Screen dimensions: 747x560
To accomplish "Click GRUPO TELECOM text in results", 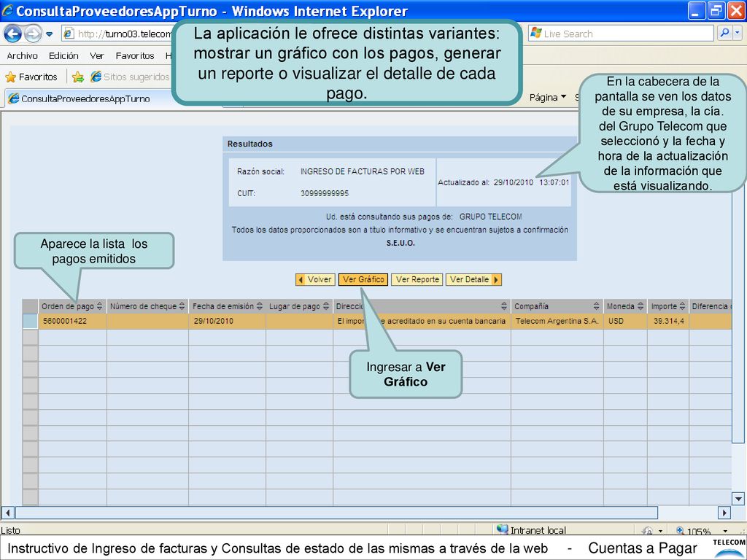I will click(491, 217).
